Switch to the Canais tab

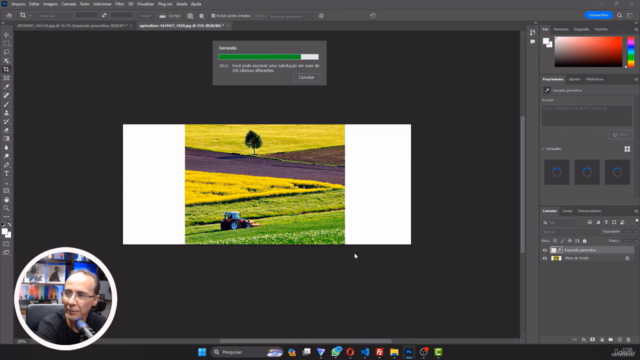pyautogui.click(x=567, y=211)
